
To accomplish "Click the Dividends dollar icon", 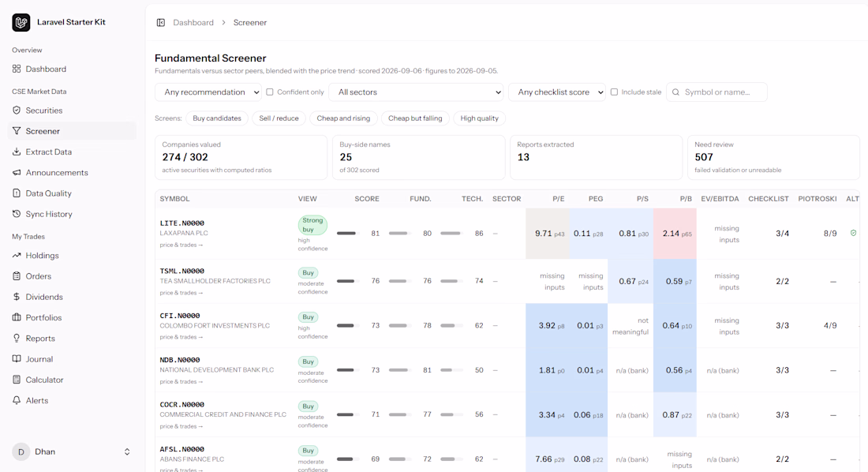I will click(17, 297).
